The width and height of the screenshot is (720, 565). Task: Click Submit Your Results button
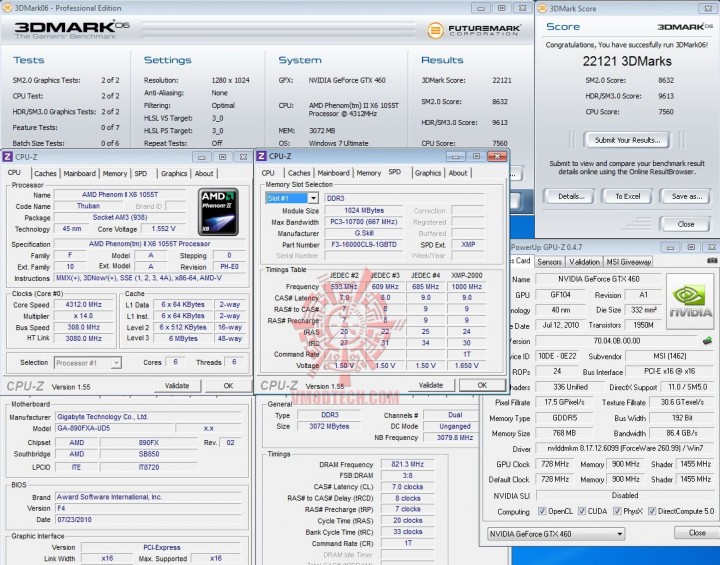(627, 140)
